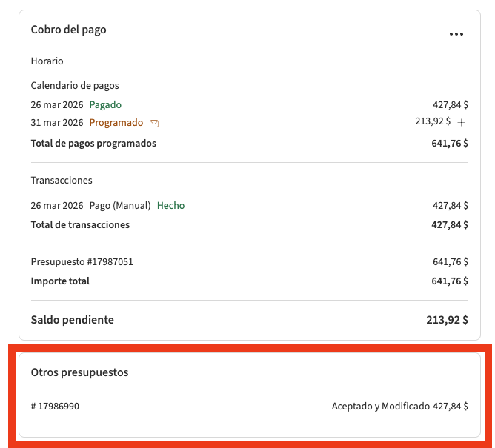Click the green Pagado status label
Screen dimensions: 495x448
click(x=105, y=104)
